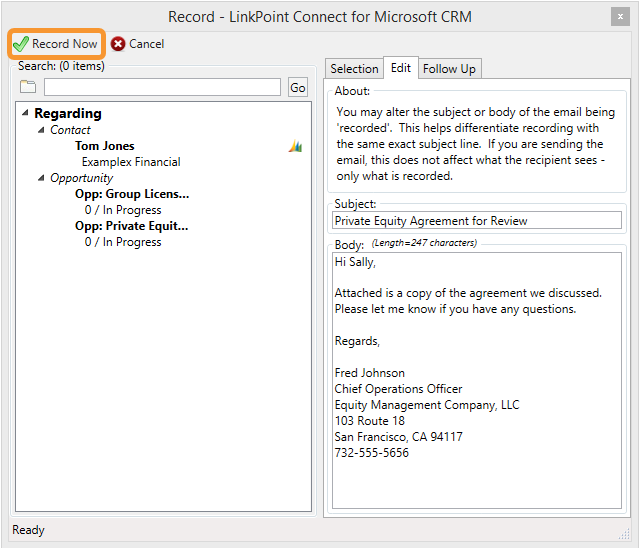Click the Search: (0 items) label
This screenshot has width=641, height=550.
pyautogui.click(x=61, y=66)
